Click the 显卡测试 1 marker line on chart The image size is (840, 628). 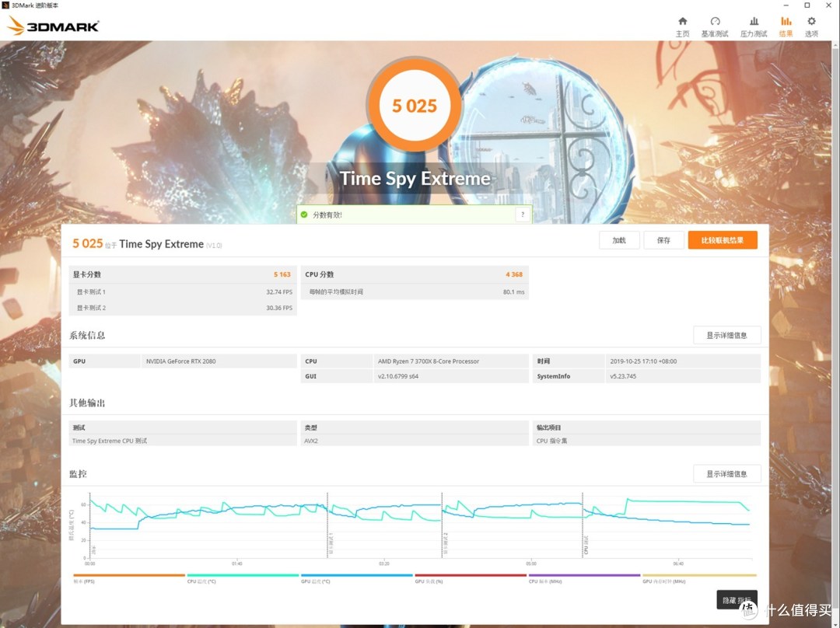point(327,525)
